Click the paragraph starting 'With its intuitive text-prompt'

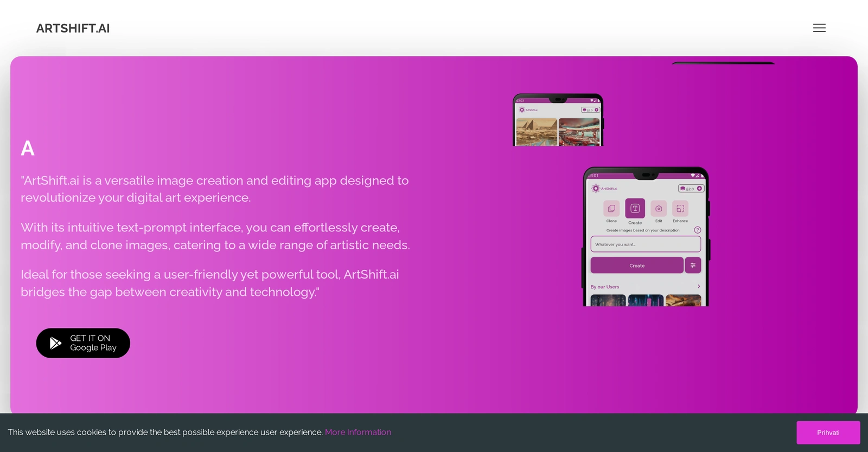click(215, 236)
